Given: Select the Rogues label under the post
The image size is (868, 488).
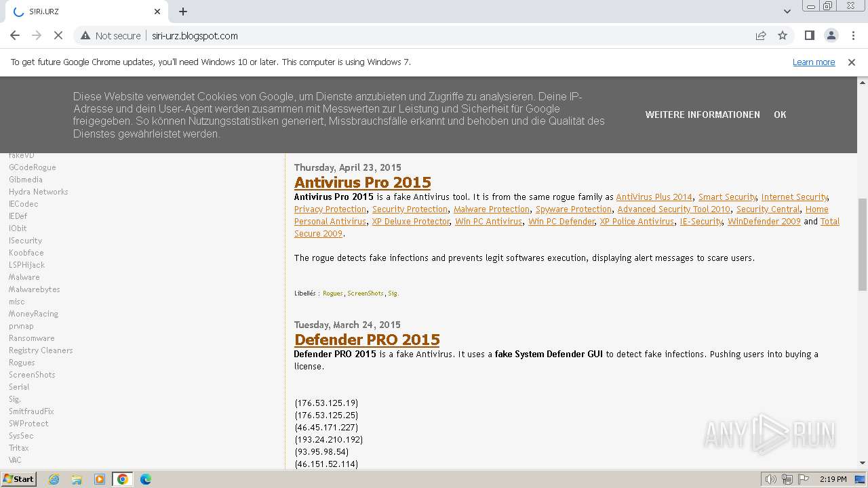Looking at the screenshot, I should pos(333,293).
